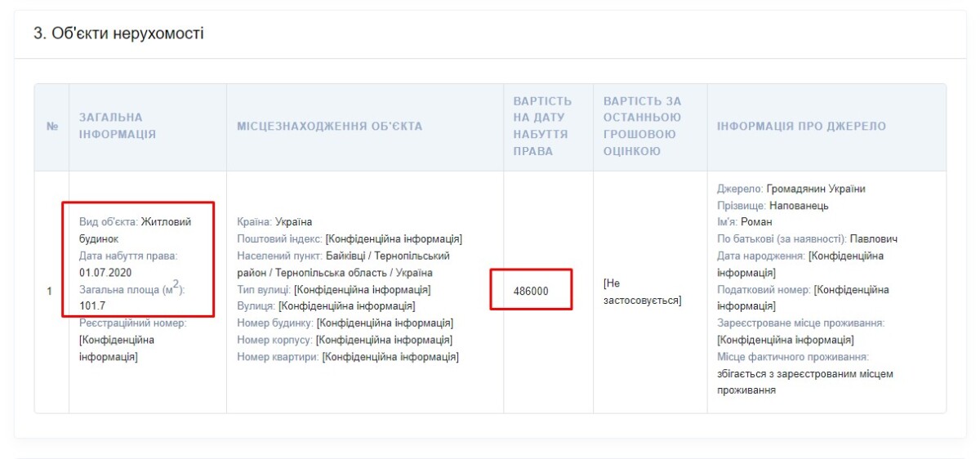
Task: Click the '3. Об'єкти нерухомості' section heading
Action: tap(118, 33)
